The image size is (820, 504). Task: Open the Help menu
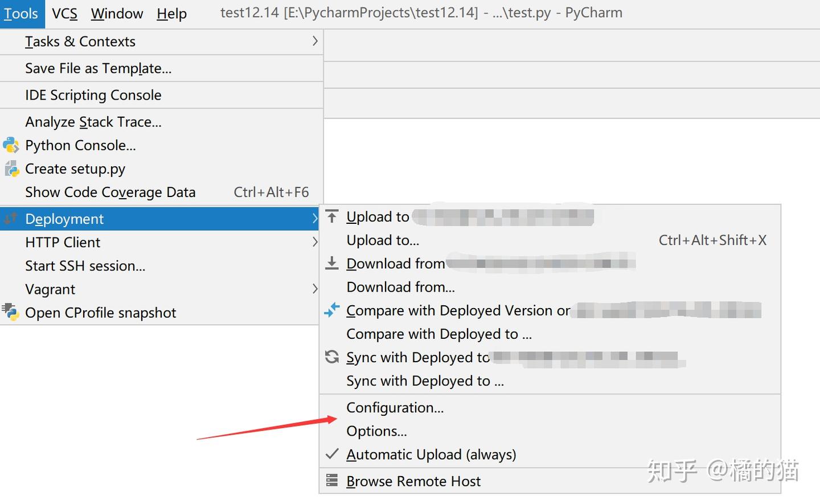click(x=171, y=14)
